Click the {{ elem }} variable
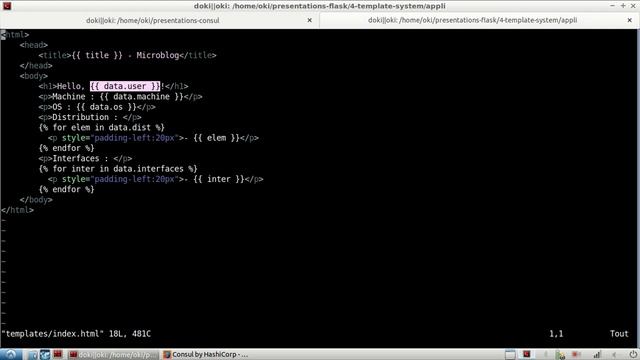640x360 pixels. (x=216, y=138)
